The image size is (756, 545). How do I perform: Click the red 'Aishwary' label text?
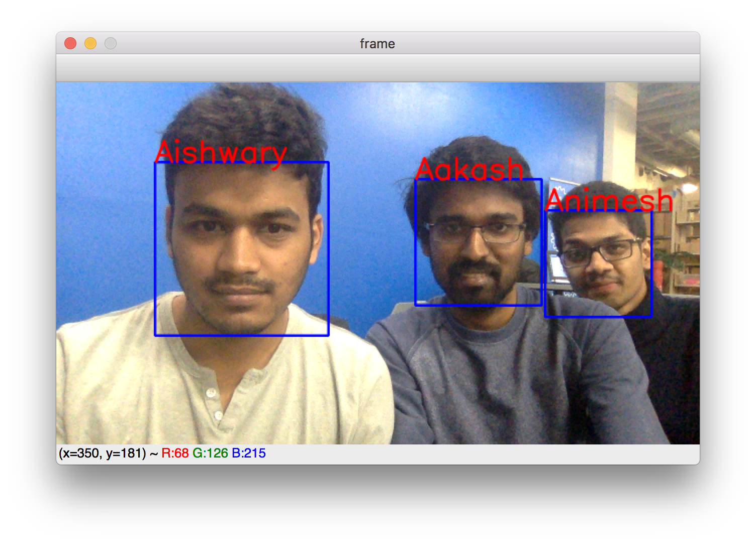tap(220, 152)
